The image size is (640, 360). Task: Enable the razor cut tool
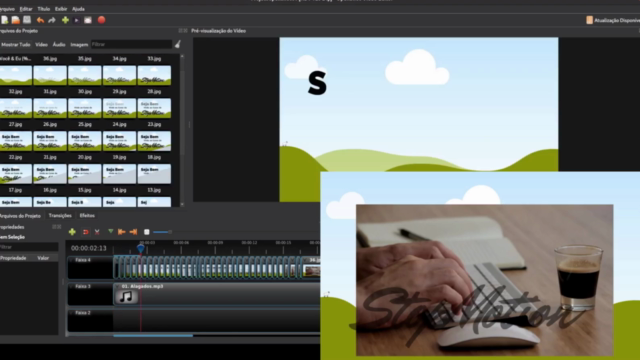[x=97, y=232]
